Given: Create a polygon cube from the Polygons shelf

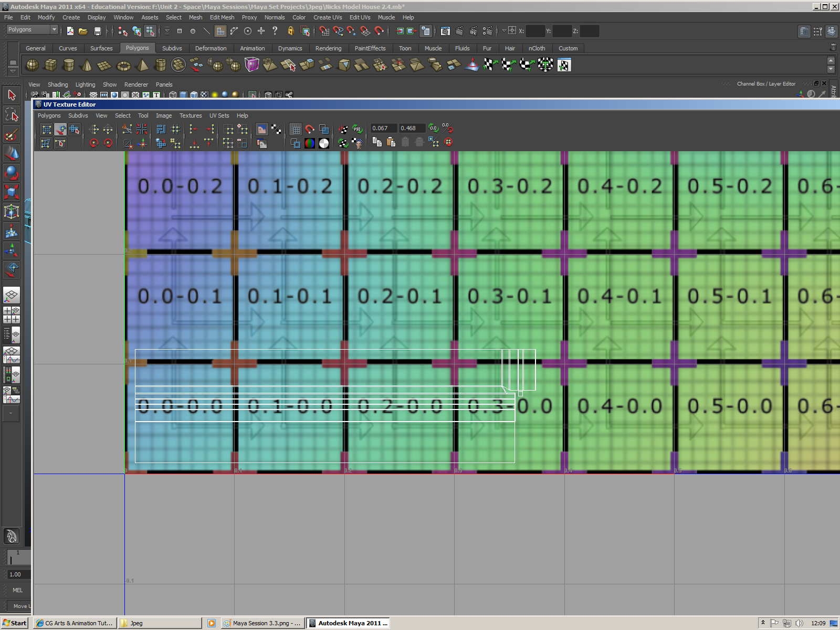Looking at the screenshot, I should [51, 65].
